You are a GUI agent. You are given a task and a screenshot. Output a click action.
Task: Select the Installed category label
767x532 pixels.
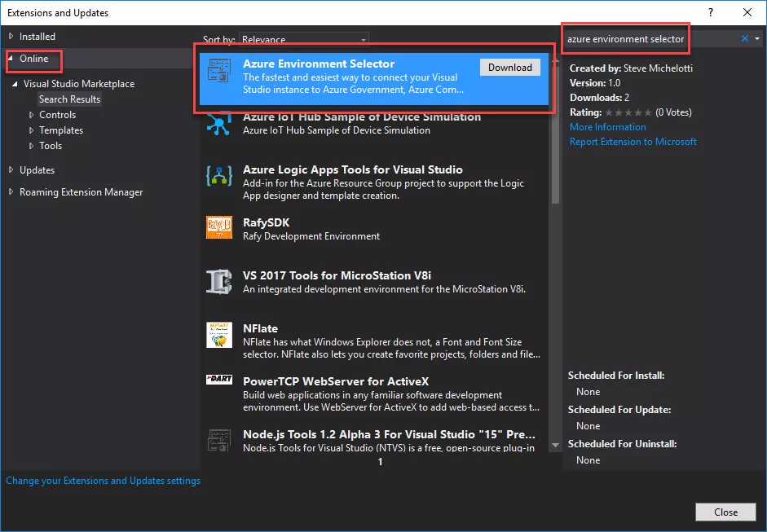(37, 36)
